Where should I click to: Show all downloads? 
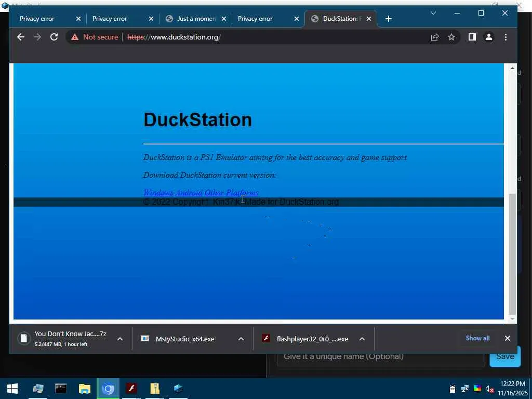point(477,338)
